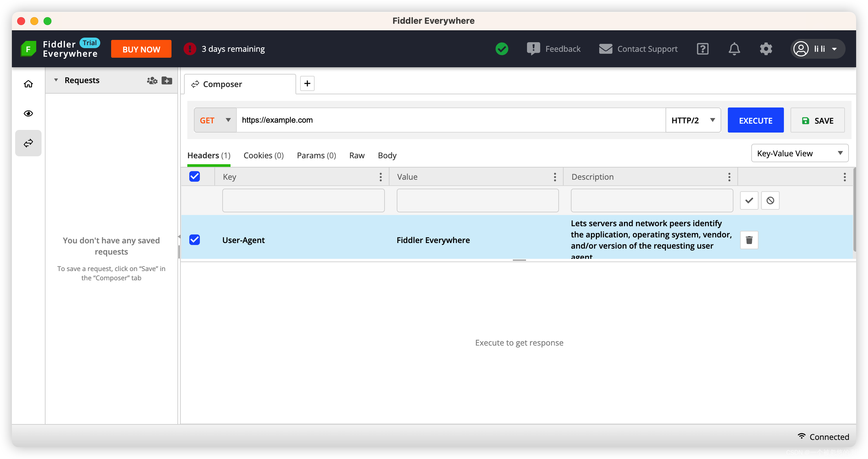This screenshot has width=868, height=459.
Task: Switch to the Cookies tab
Action: point(263,155)
